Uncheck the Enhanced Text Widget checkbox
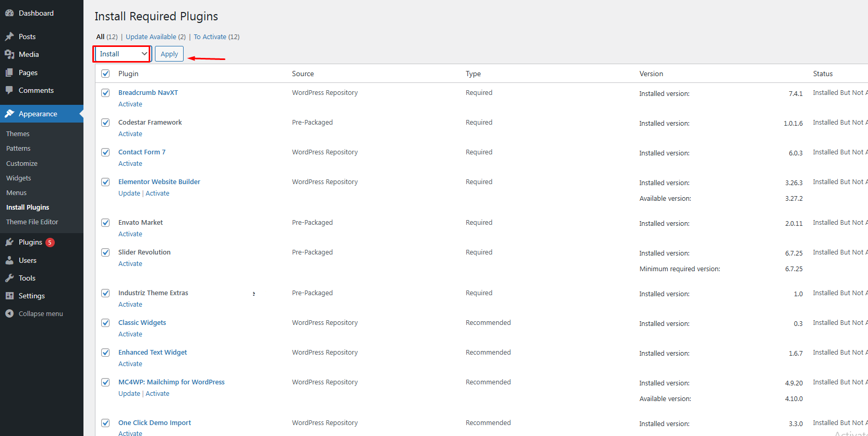Screen dimensions: 868x436 pyautogui.click(x=105, y=353)
